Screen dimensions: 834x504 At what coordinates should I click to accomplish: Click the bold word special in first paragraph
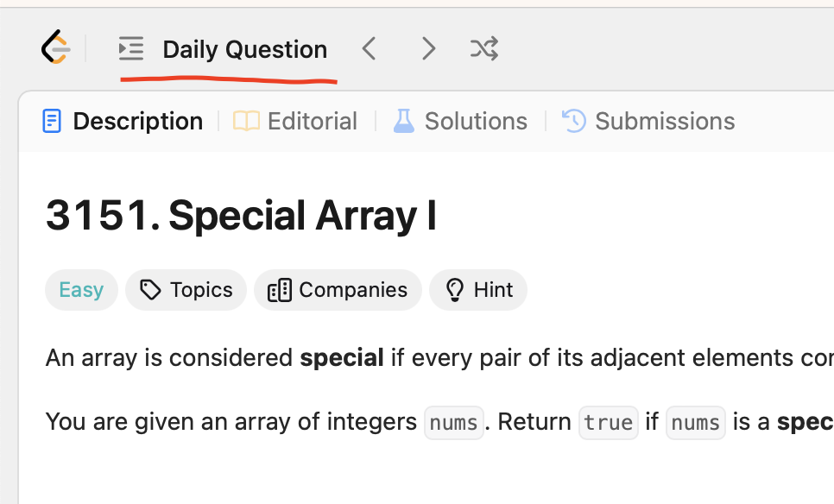342,357
